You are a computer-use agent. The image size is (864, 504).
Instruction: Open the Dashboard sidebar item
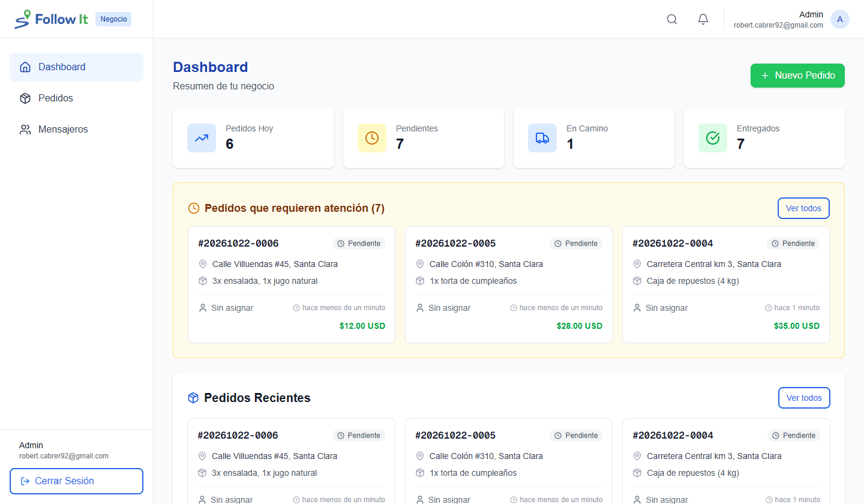click(76, 67)
